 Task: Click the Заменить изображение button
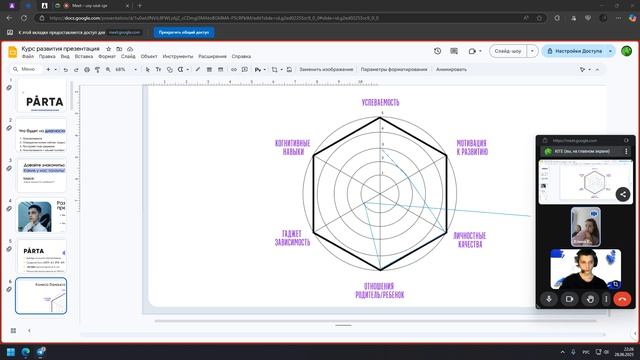pyautogui.click(x=326, y=70)
